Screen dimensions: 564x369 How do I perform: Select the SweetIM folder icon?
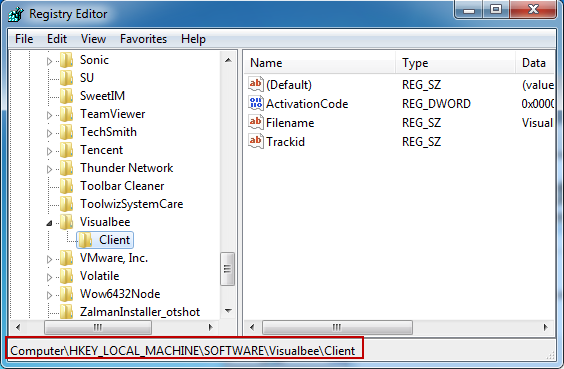click(67, 96)
